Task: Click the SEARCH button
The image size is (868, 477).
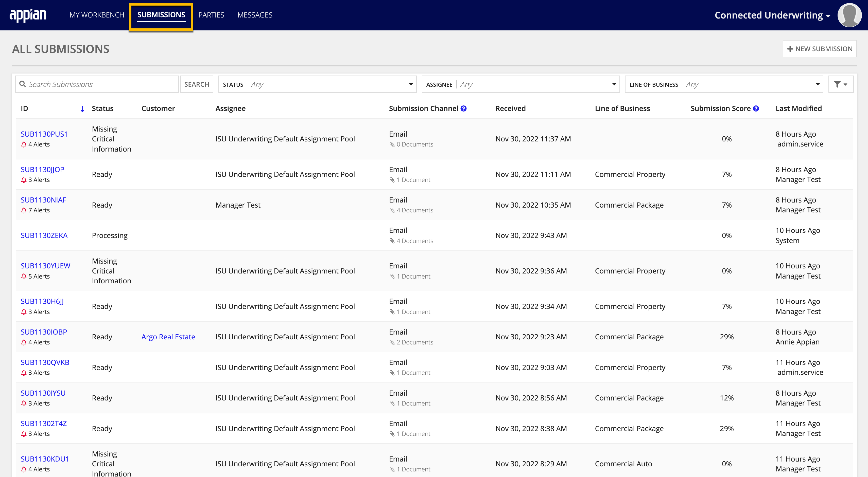Action: coord(197,84)
